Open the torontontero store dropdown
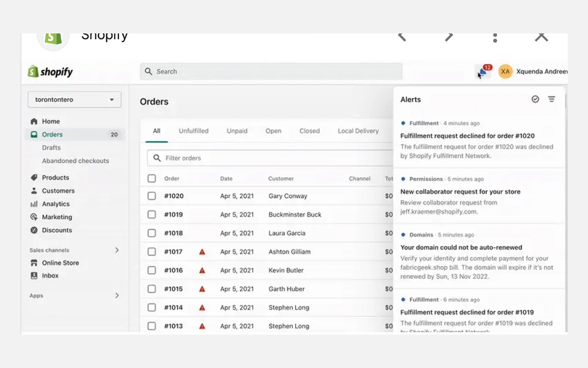Image resolution: width=588 pixels, height=368 pixels. tap(74, 100)
